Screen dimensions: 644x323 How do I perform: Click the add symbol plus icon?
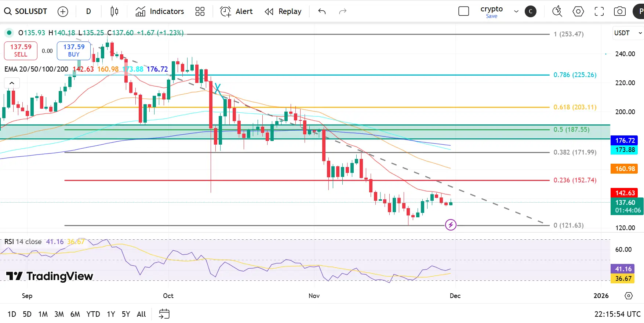pos(63,12)
